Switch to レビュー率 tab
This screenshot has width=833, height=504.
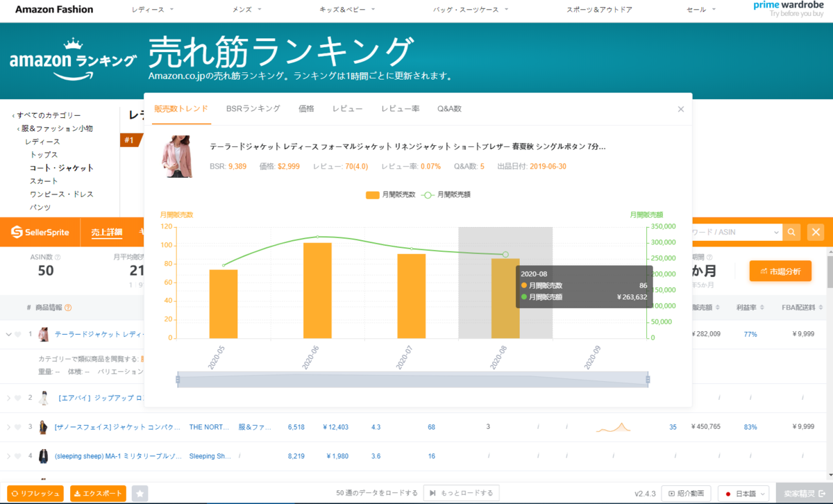tap(401, 109)
